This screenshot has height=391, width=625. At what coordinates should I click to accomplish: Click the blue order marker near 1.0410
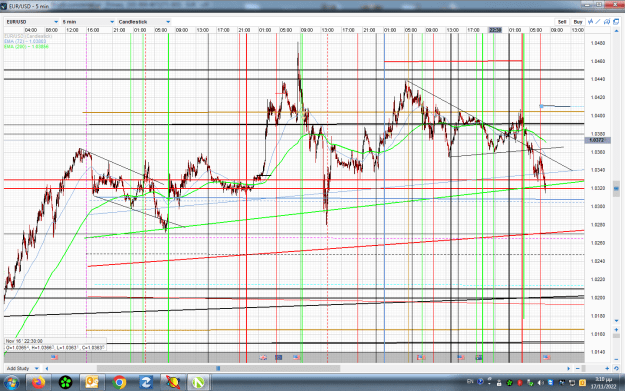point(541,106)
